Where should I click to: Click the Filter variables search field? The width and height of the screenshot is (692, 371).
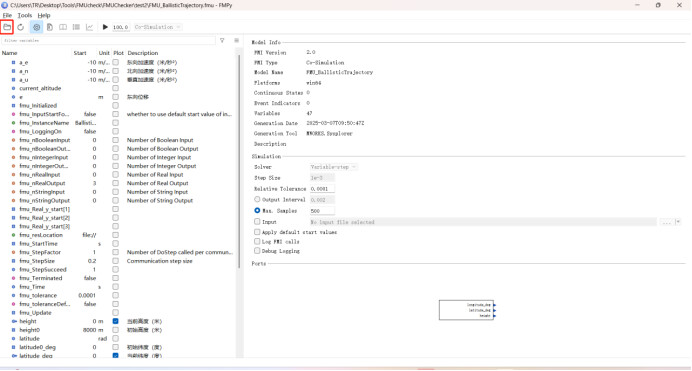[x=108, y=41]
